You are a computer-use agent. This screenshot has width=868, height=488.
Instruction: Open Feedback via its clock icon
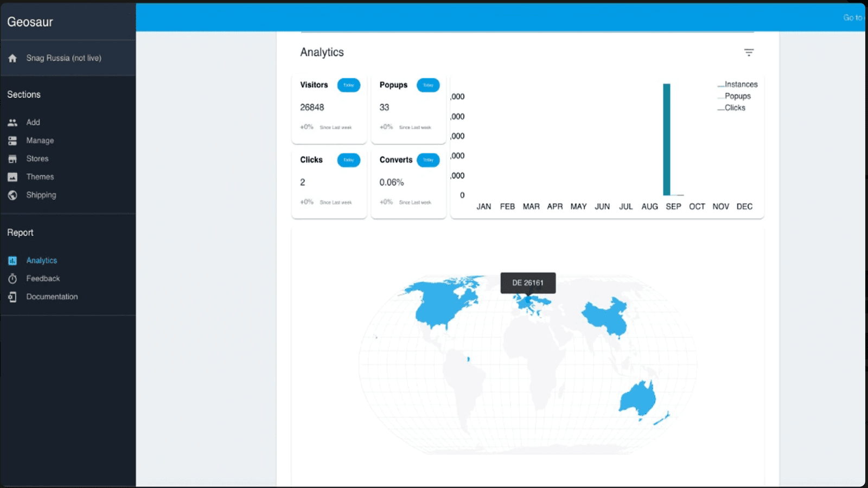12,278
